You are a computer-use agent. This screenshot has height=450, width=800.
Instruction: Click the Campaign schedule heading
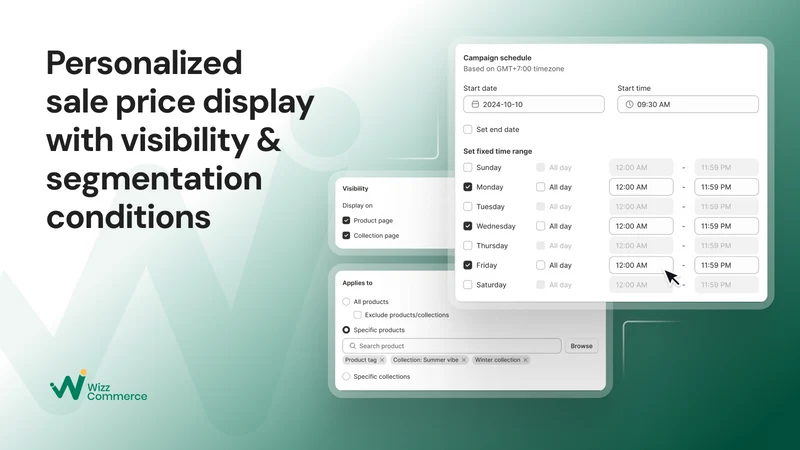(x=497, y=58)
